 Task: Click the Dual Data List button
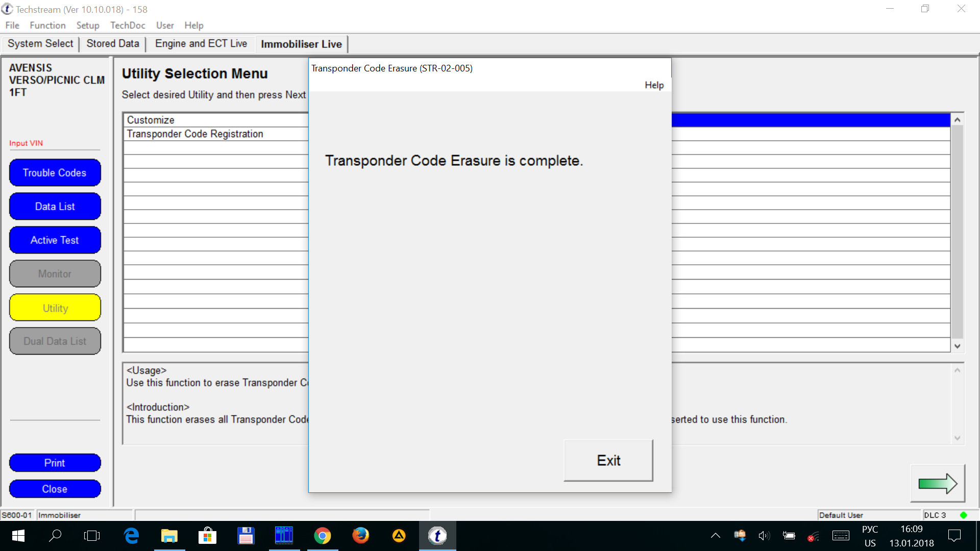(55, 341)
